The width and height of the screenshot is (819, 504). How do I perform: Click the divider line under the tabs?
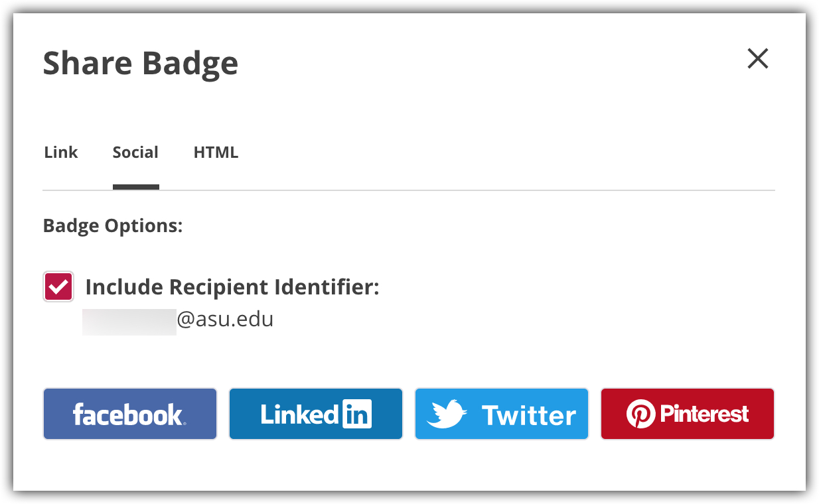465,190
